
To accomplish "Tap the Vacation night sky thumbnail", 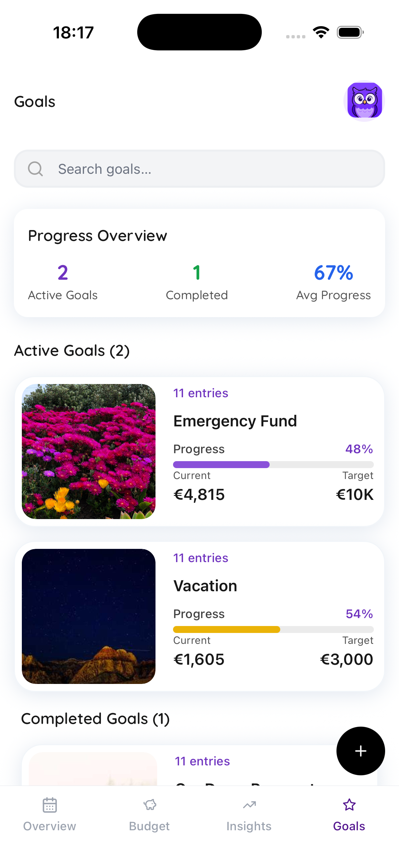I will point(89,616).
